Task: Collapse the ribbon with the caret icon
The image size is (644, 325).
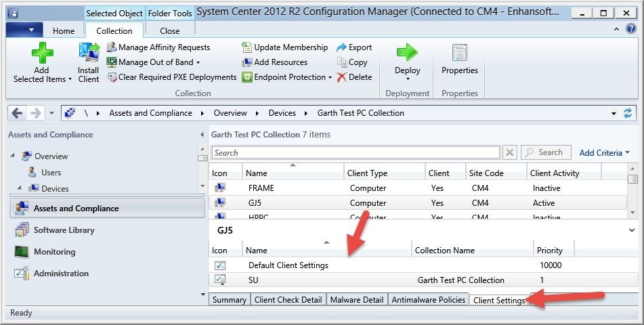Action: pos(616,29)
